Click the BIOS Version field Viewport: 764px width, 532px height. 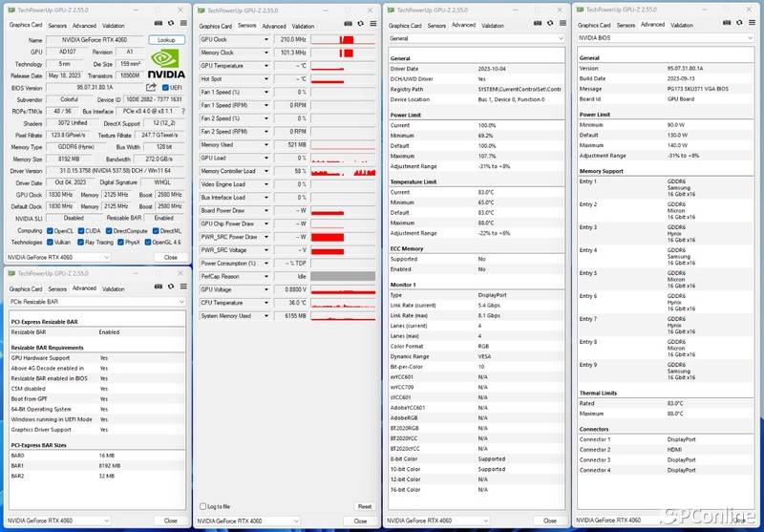(95, 88)
